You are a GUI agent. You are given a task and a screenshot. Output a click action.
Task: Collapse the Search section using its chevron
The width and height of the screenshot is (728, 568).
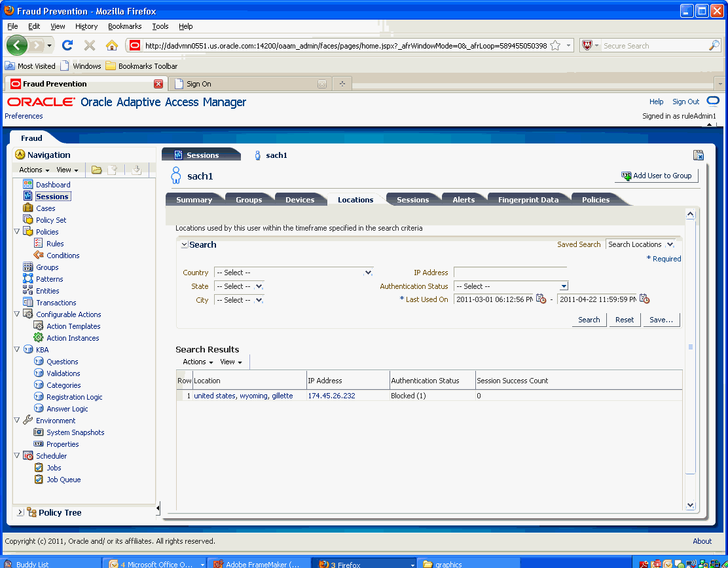click(184, 244)
